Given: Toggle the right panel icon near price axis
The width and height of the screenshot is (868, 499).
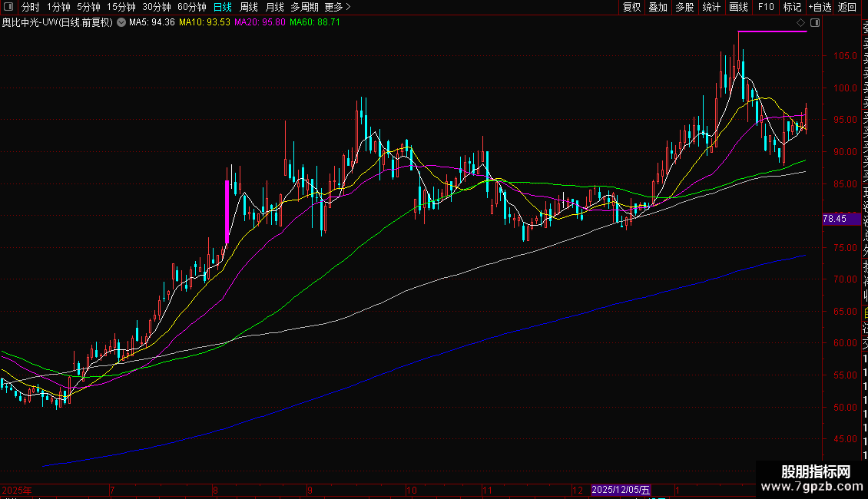Looking at the screenshot, I should point(815,23).
